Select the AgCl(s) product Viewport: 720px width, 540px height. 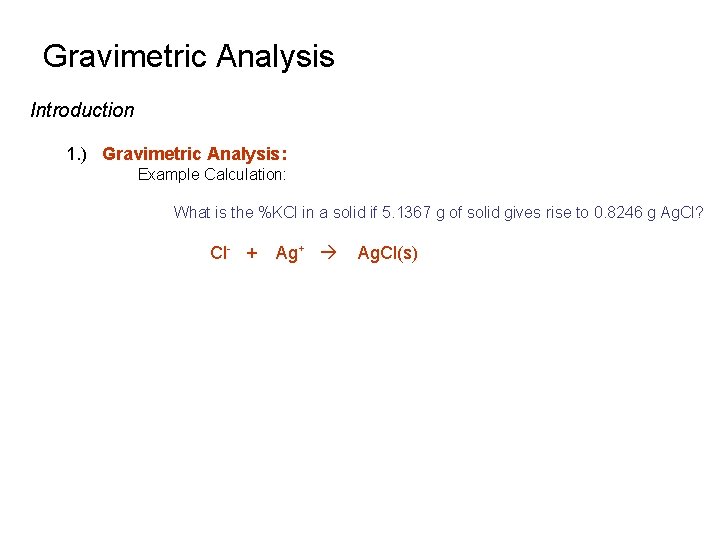[x=388, y=253]
